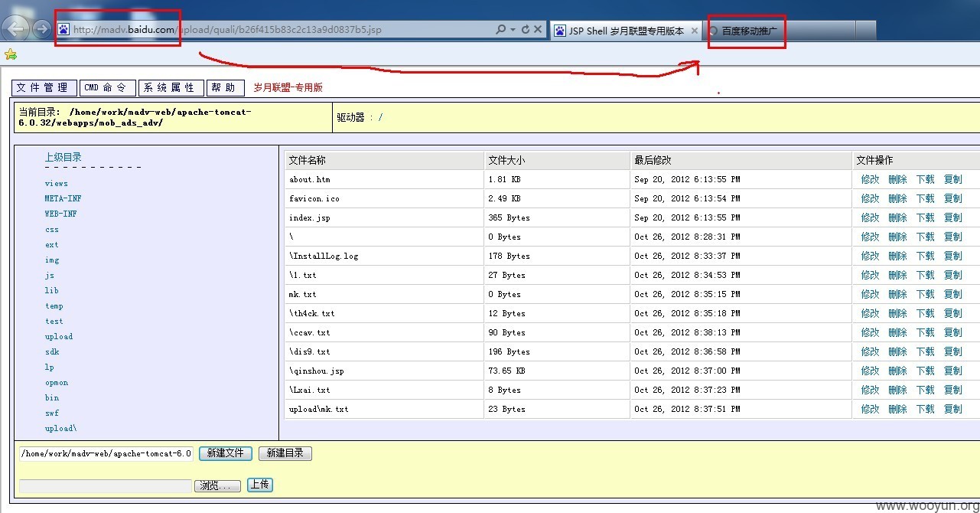980x513 pixels.
Task: Open the css directory
Action: (51, 229)
